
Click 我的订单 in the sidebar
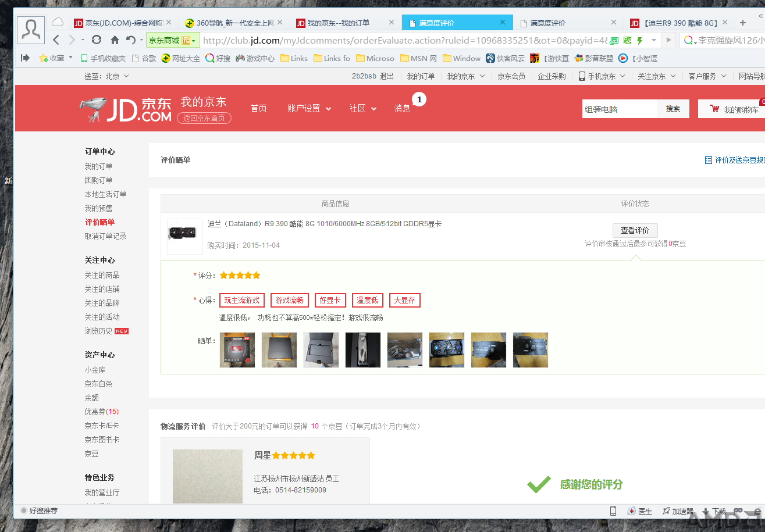point(98,166)
